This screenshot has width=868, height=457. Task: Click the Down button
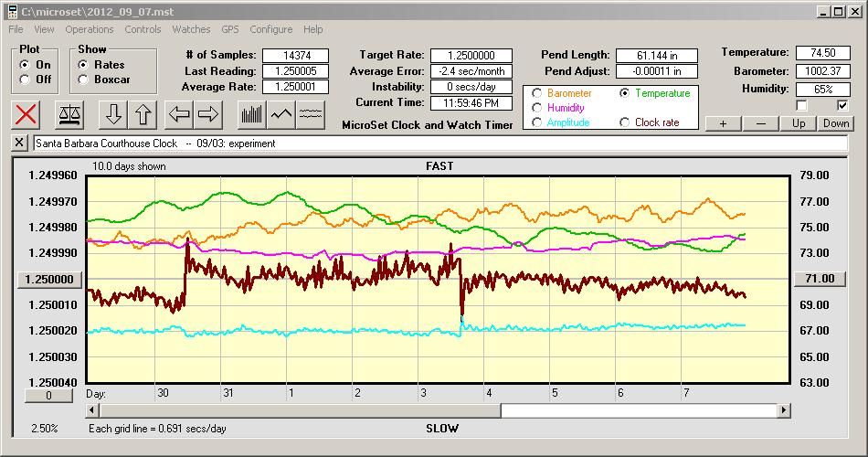[x=836, y=123]
